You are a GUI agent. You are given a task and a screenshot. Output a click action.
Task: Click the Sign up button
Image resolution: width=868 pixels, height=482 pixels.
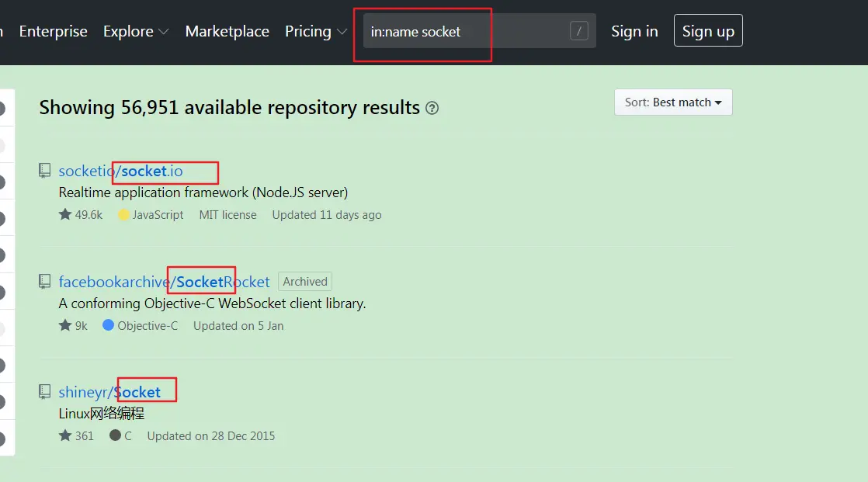708,30
